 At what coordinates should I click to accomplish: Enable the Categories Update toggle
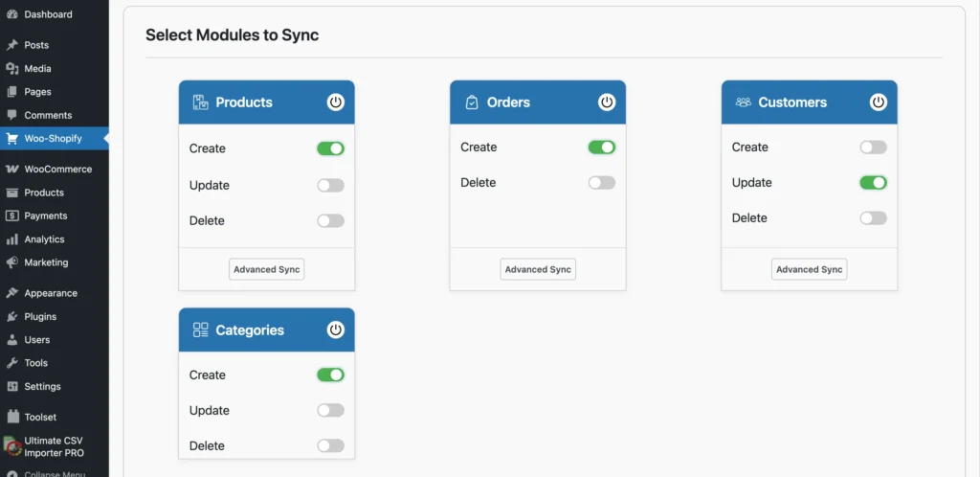330,410
